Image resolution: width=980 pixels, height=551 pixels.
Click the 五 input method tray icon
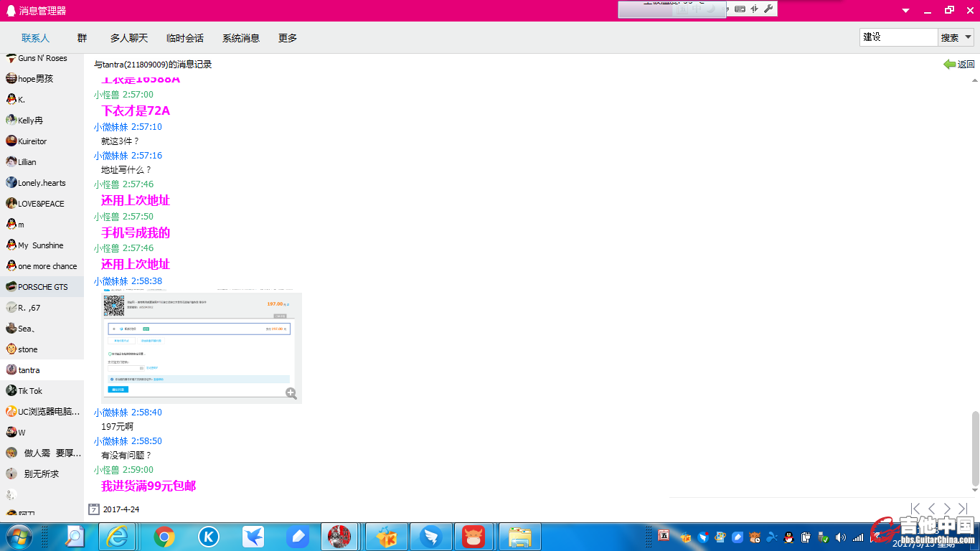(664, 536)
